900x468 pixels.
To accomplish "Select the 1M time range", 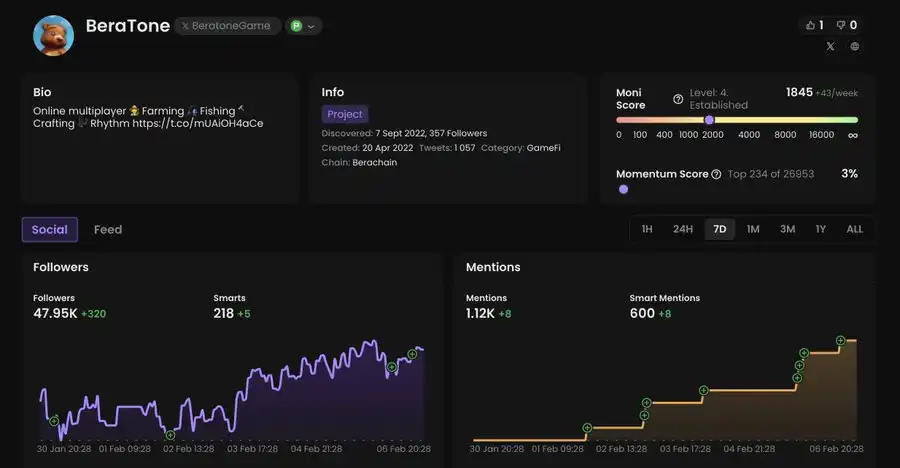I will coord(753,229).
